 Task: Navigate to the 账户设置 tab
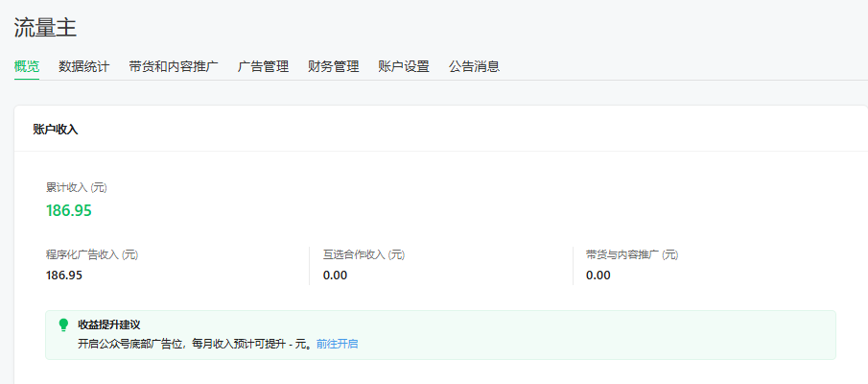tap(404, 66)
